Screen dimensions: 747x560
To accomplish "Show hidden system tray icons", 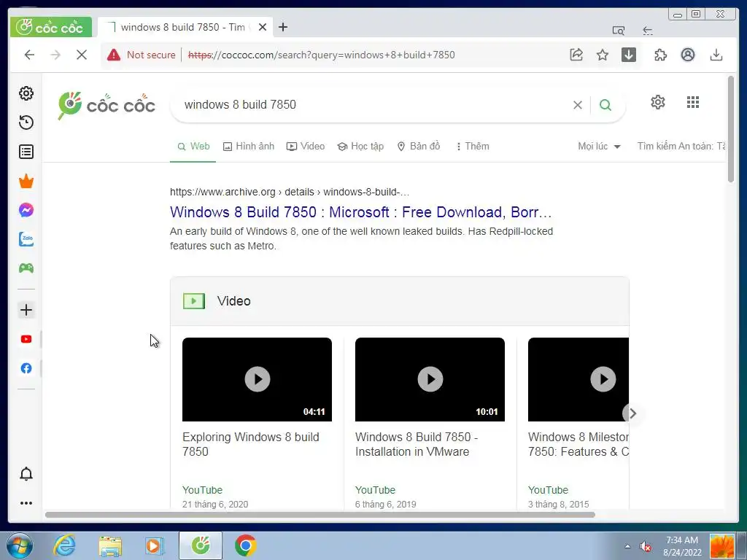I will coord(627,546).
